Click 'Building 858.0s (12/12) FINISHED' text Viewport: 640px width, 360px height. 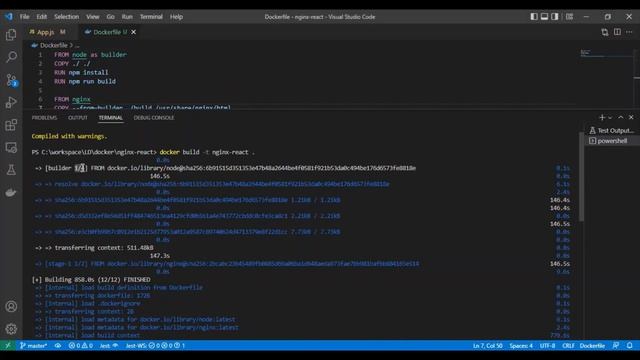point(97,280)
